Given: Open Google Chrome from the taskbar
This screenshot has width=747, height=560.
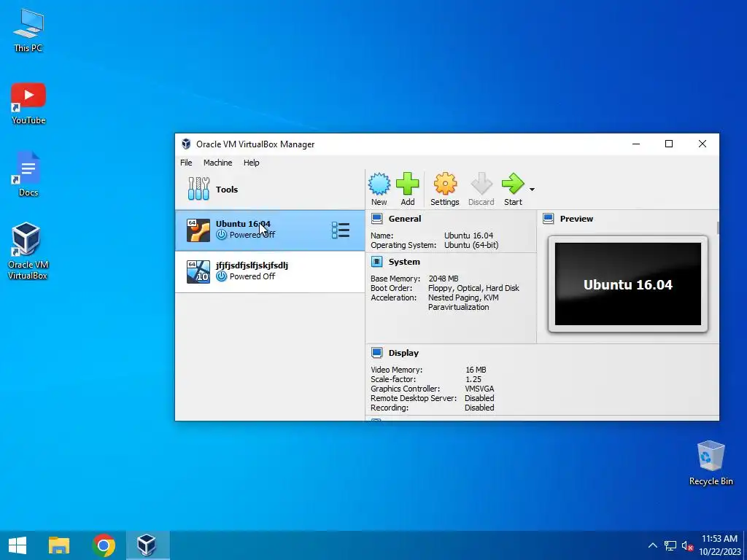Looking at the screenshot, I should tap(104, 545).
